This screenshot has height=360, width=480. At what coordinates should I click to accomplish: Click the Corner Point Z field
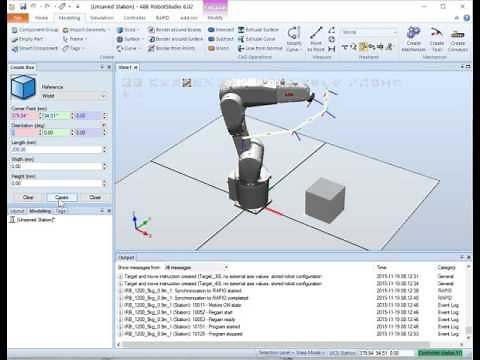(x=89, y=116)
